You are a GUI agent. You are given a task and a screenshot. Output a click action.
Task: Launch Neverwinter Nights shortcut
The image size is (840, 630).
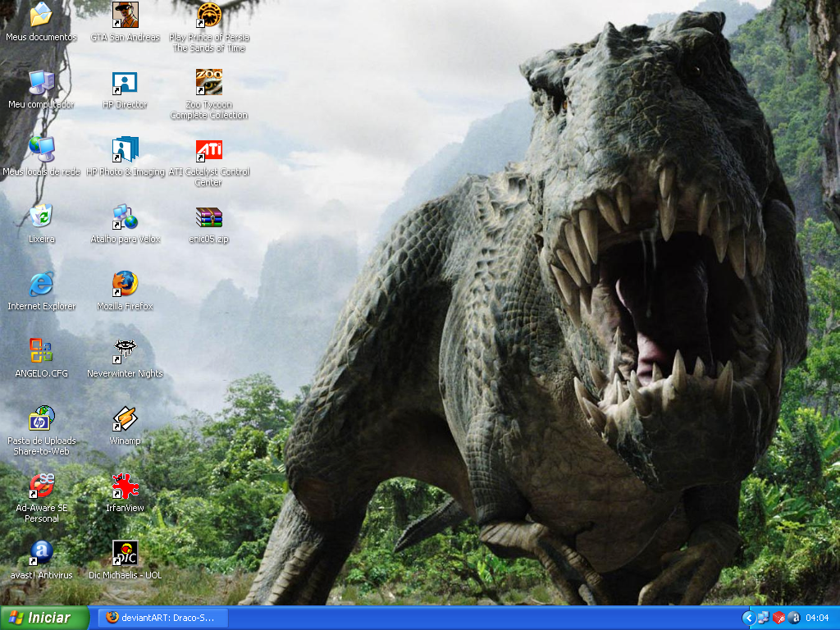point(125,351)
